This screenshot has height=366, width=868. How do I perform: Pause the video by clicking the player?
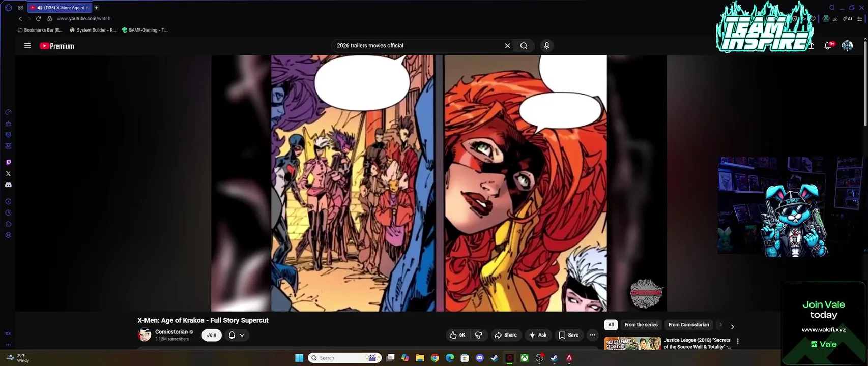pyautogui.click(x=439, y=183)
